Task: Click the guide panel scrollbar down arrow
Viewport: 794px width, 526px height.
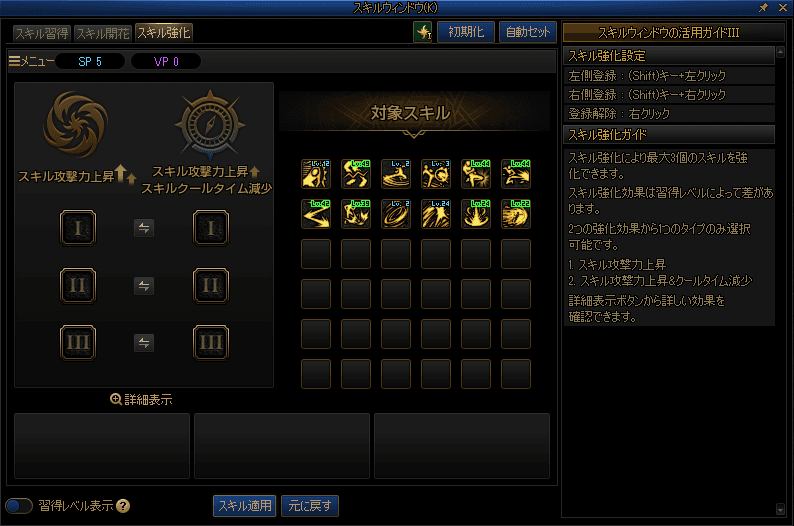Action: [x=780, y=509]
